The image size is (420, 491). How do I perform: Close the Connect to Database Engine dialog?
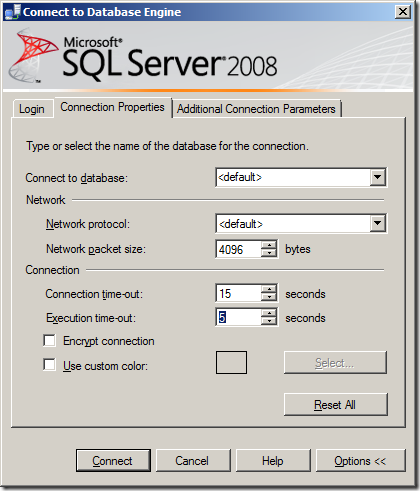pos(403,12)
